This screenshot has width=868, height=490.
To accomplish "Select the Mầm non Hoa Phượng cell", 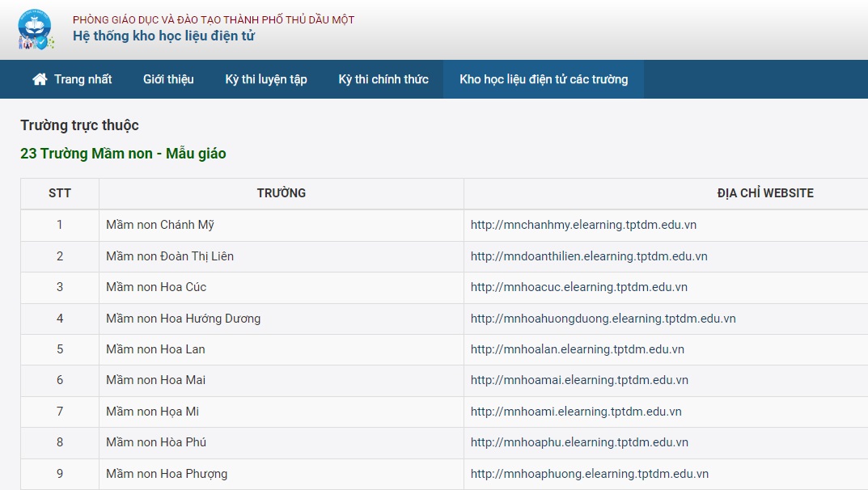I will (282, 474).
